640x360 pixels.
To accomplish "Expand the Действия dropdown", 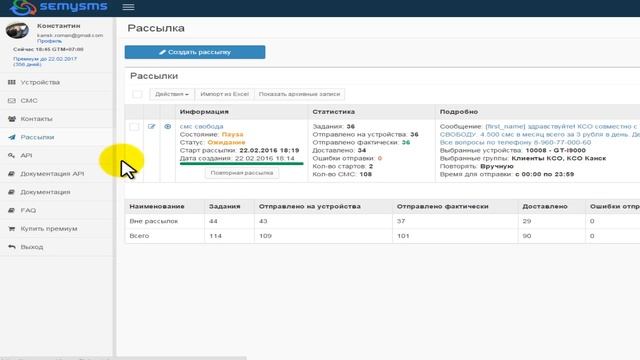I will pyautogui.click(x=172, y=94).
